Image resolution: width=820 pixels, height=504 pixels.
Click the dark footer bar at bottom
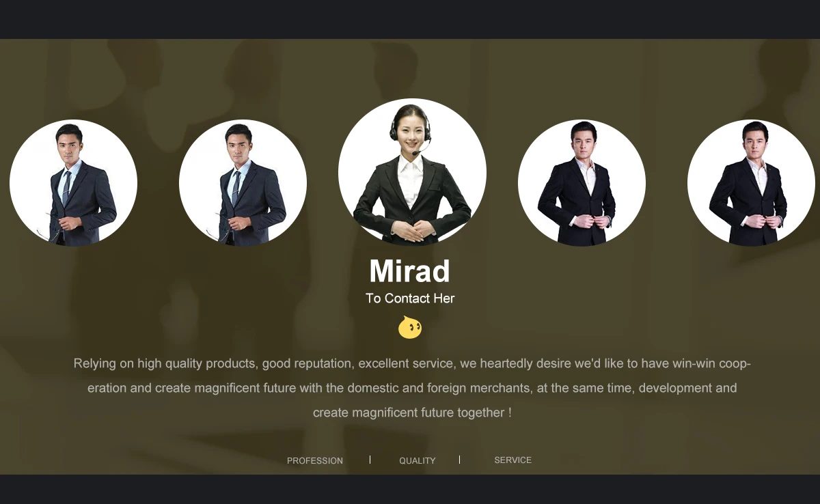click(x=410, y=489)
